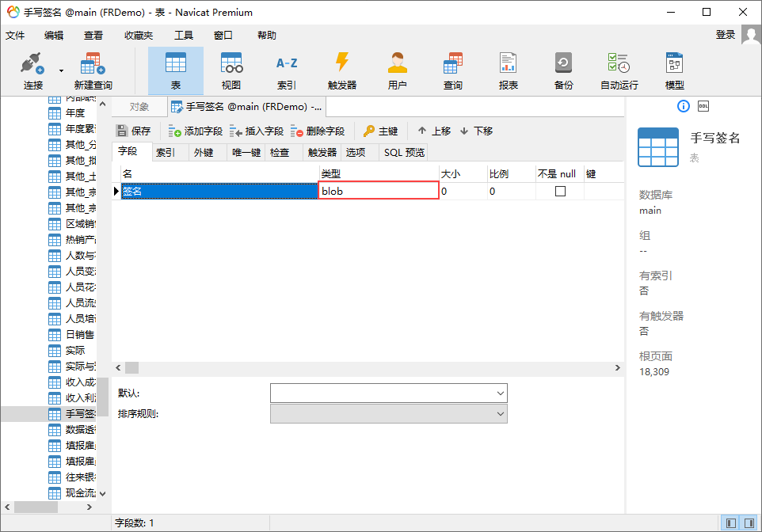Image resolution: width=762 pixels, height=532 pixels.
Task: Click 插入字段 insert field button
Action: pos(257,131)
